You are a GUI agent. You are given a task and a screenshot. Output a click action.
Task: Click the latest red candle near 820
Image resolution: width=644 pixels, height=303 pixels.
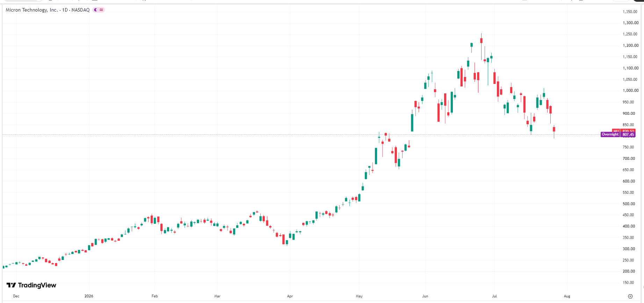coord(554,129)
